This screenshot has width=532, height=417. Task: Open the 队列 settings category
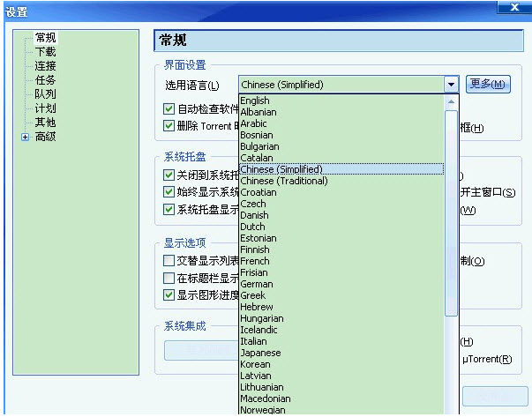pyautogui.click(x=45, y=94)
